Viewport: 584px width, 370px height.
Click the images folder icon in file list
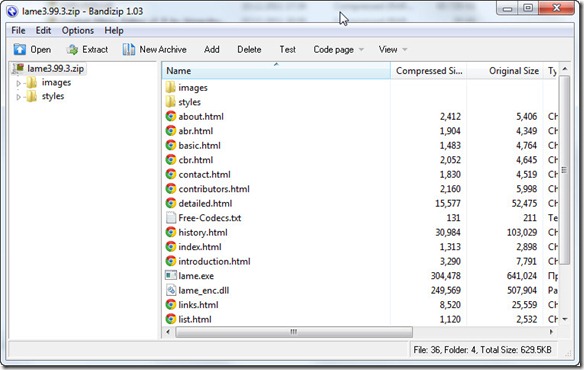170,87
